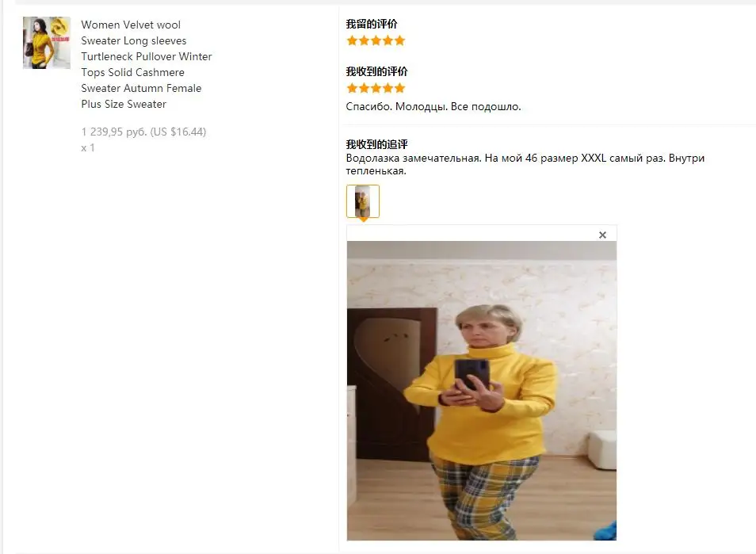Screen dimensions: 756x554
Task: Click the second star under 我收到的评价
Action: tap(364, 88)
